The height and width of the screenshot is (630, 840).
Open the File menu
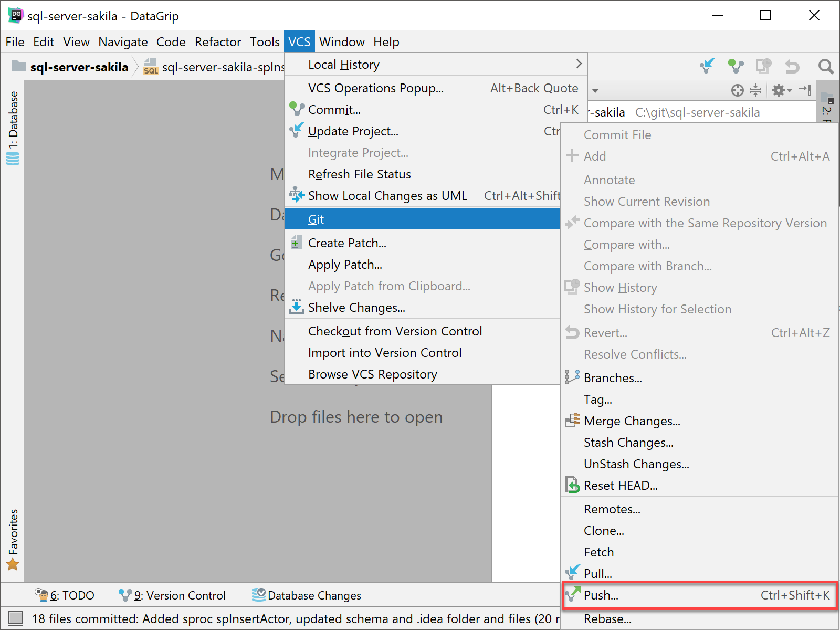tap(15, 42)
